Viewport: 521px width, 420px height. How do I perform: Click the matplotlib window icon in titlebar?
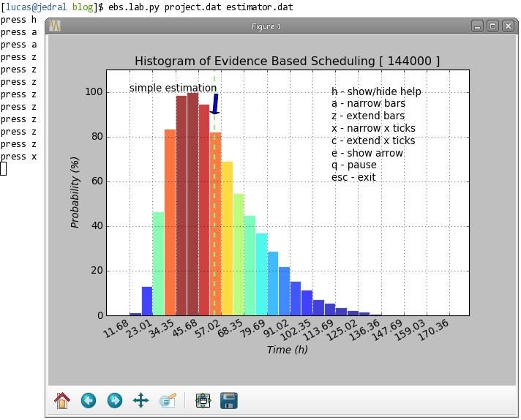pyautogui.click(x=55, y=26)
